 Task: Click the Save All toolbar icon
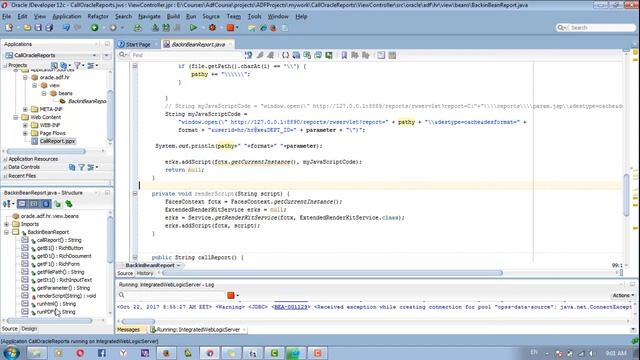point(49,28)
